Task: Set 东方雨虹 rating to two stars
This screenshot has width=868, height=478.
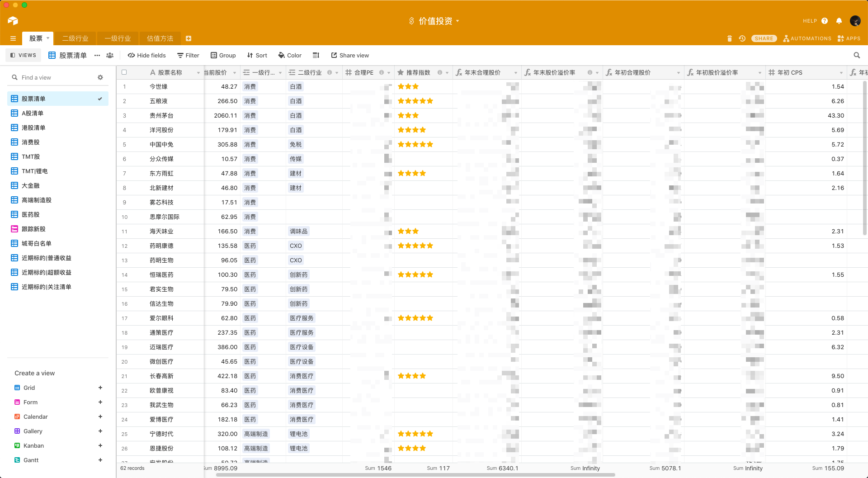Action: tap(408, 174)
